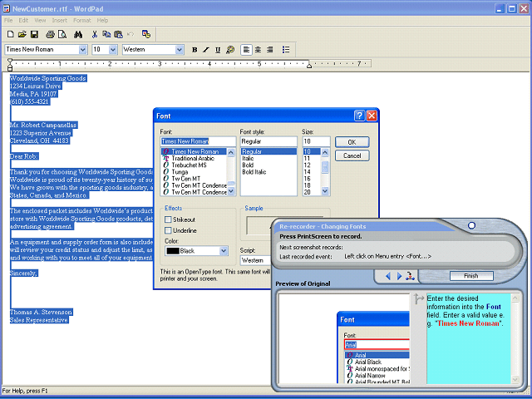532x399 pixels.
Task: Select Traditional Arabic in font list
Action: tap(193, 159)
